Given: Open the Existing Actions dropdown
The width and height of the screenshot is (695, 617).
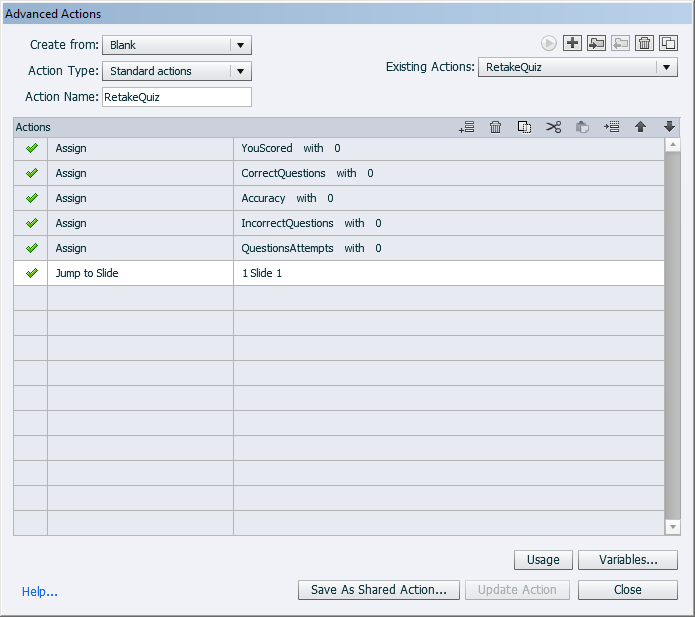Looking at the screenshot, I should pos(578,67).
